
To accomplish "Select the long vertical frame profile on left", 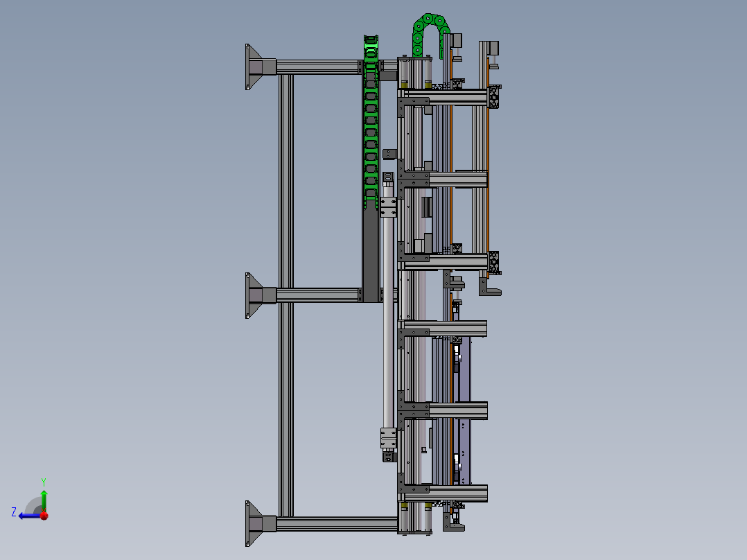I will 285,295.
